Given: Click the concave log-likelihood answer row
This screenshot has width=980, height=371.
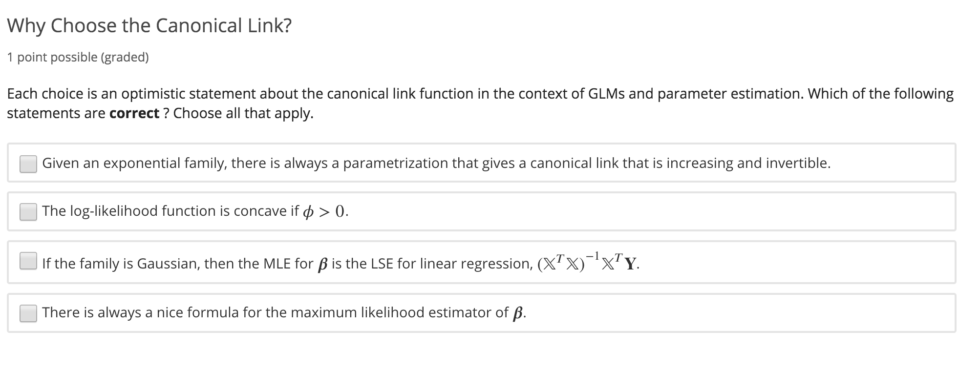Looking at the screenshot, I should tap(195, 212).
